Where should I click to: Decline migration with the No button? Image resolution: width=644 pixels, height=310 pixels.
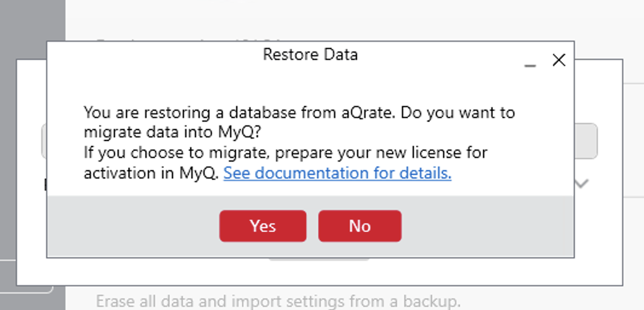tap(360, 226)
